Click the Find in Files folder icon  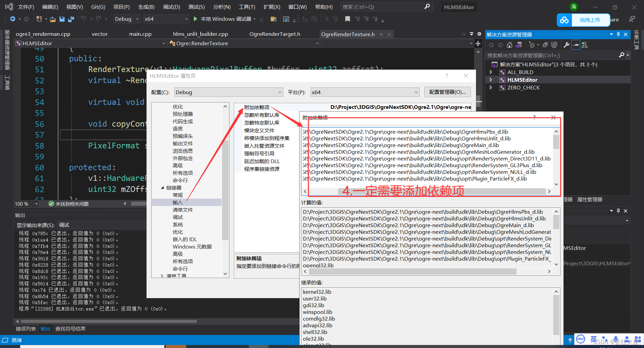(x=273, y=19)
